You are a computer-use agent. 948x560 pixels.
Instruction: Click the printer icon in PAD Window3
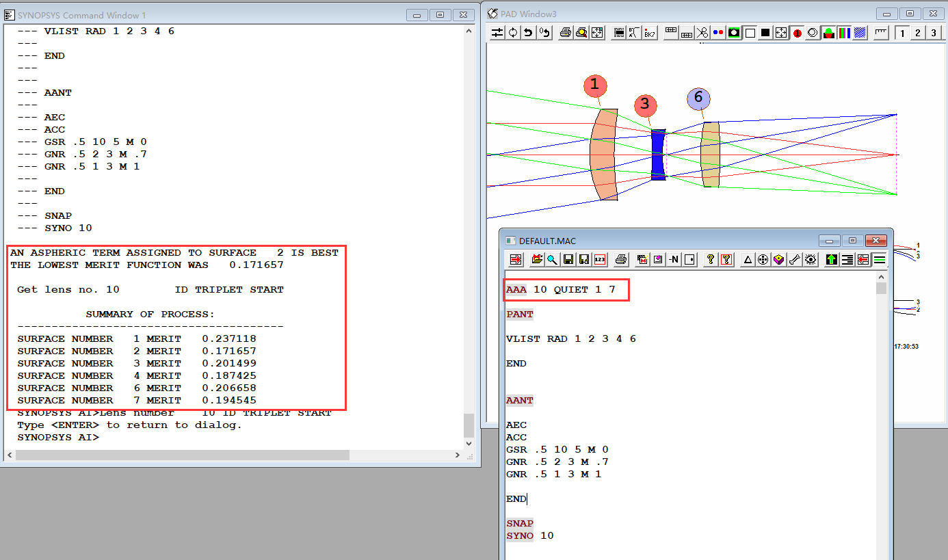(566, 33)
